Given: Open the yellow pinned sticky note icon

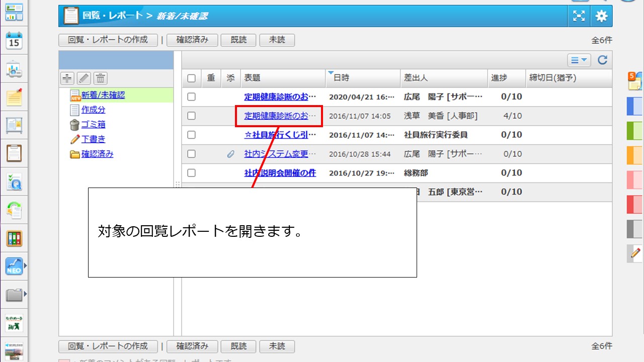Looking at the screenshot, I should click(14, 97).
